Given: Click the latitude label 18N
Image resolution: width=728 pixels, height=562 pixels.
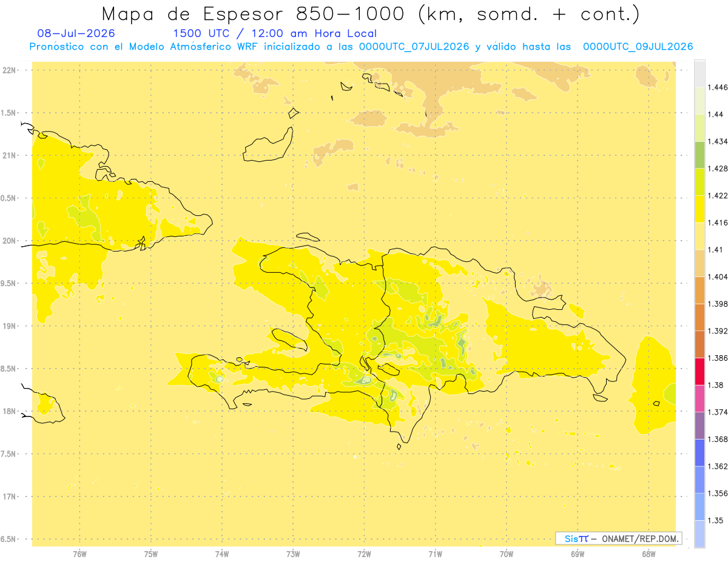Looking at the screenshot, I should [10, 411].
